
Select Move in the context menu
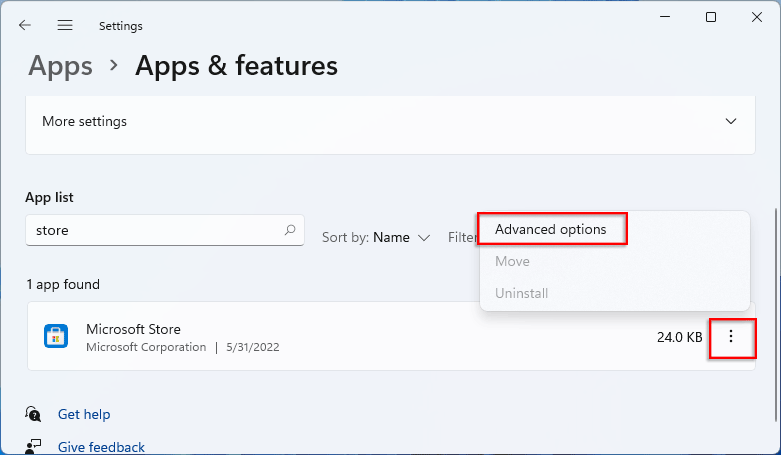click(512, 261)
